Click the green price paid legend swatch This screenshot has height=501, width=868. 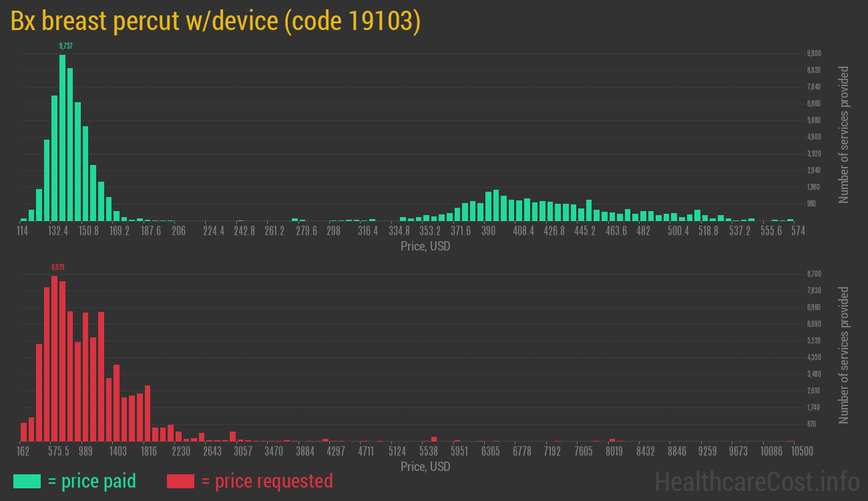coord(27,481)
